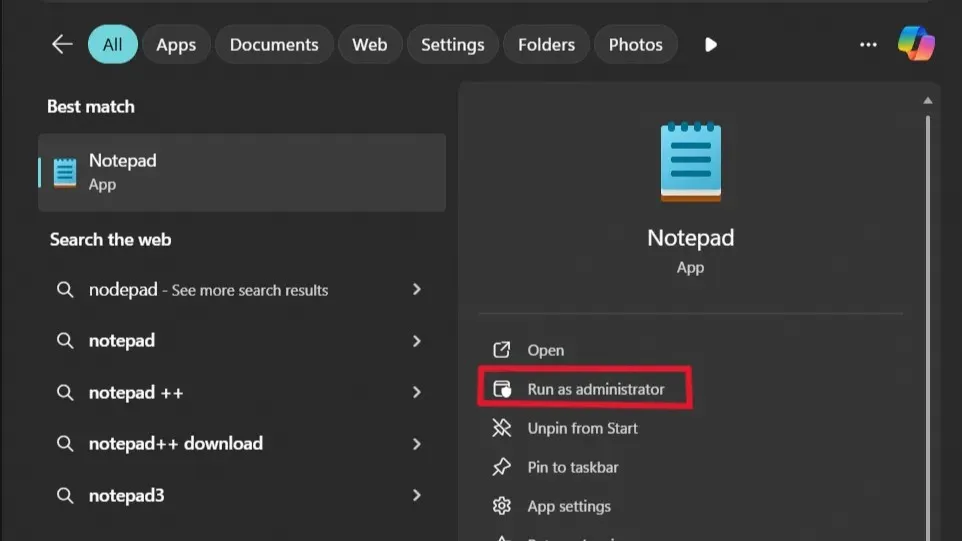Image resolution: width=962 pixels, height=541 pixels.
Task: Click the Pin to taskbar pushpin icon
Action: coord(501,467)
